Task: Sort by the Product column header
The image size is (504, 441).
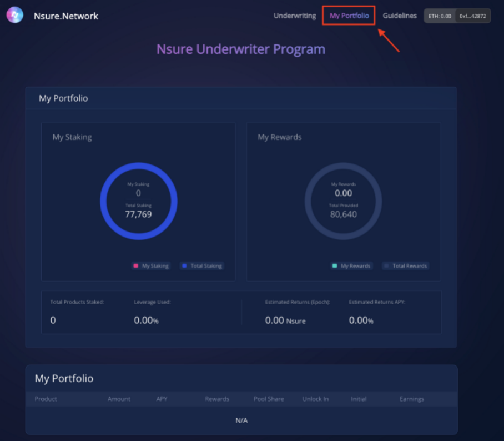Action: 46,399
